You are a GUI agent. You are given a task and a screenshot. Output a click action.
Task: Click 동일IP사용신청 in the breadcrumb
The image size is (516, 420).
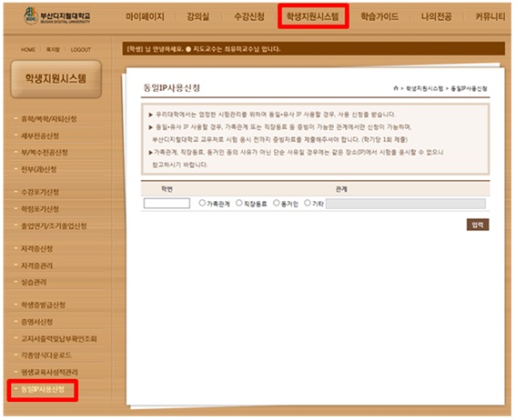pos(469,88)
